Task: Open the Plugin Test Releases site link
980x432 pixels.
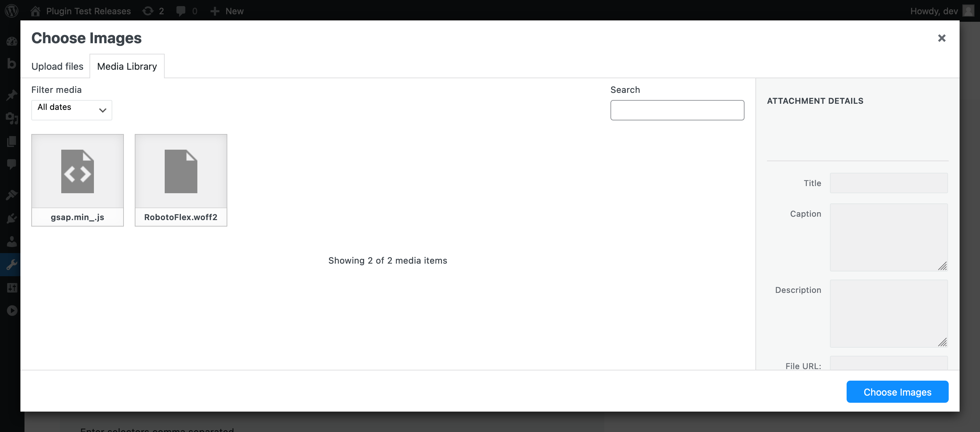Action: coord(88,11)
